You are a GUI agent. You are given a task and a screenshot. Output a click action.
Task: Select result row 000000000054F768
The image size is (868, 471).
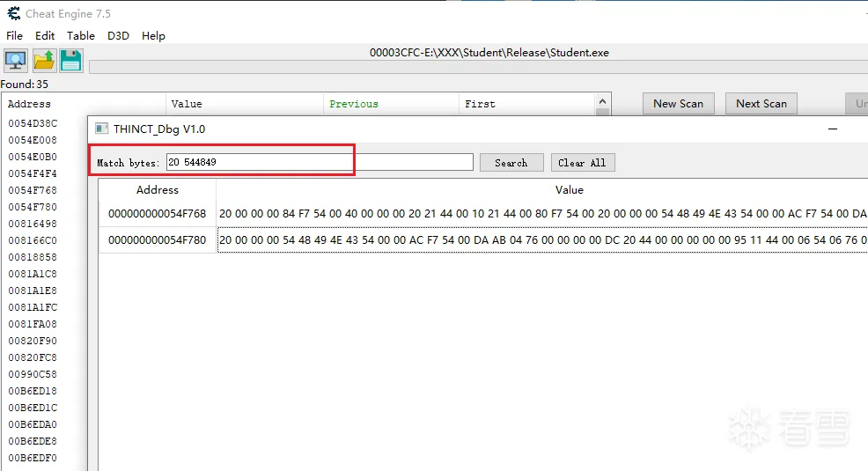(x=158, y=214)
